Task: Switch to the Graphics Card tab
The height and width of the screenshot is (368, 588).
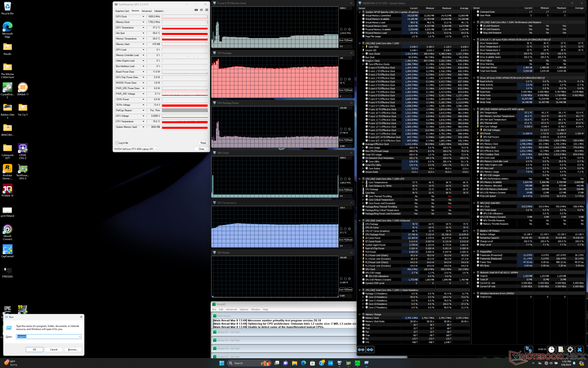Action: tap(122, 11)
